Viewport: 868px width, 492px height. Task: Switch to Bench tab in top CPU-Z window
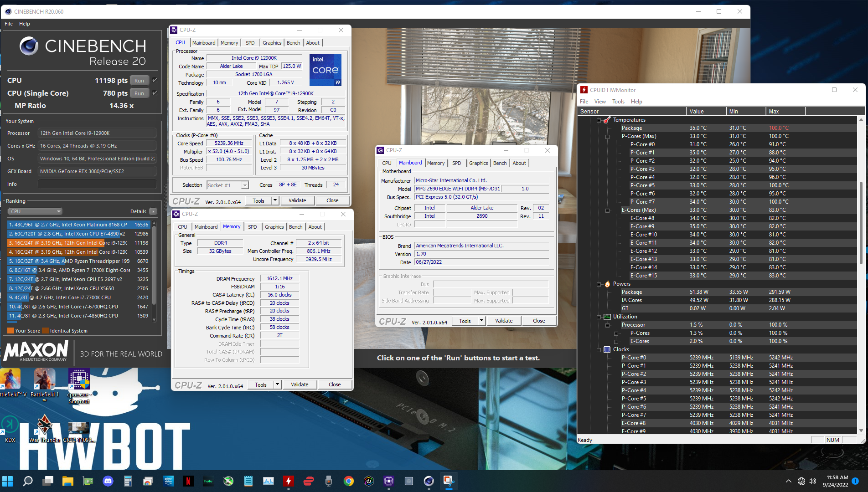pos(293,43)
